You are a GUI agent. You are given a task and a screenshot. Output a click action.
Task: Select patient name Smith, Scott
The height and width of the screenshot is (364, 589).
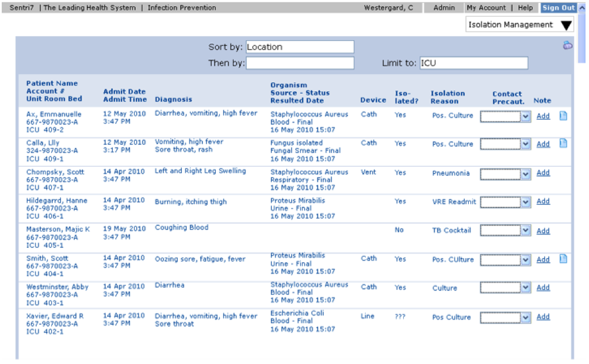pos(47,258)
